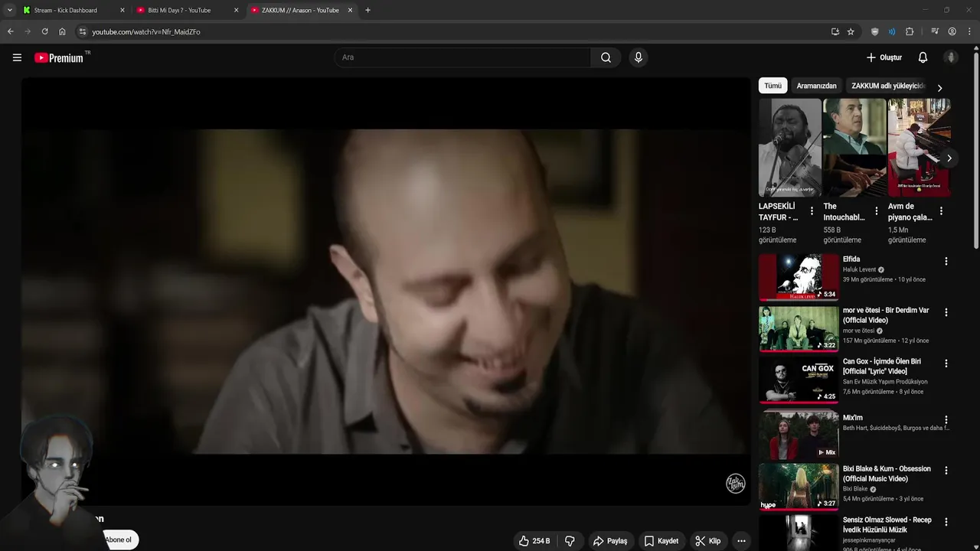The width and height of the screenshot is (980, 551).
Task: Click the install app icon in address bar
Action: coord(835,31)
